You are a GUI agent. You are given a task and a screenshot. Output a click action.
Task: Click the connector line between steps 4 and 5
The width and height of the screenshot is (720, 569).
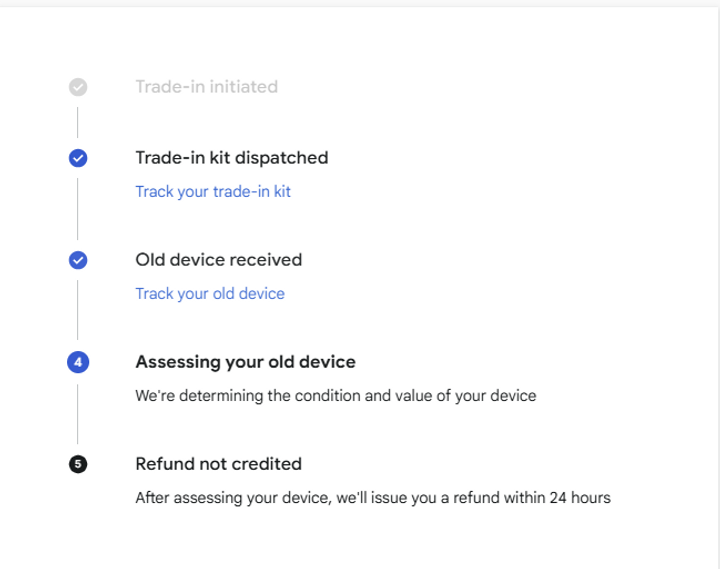click(78, 412)
